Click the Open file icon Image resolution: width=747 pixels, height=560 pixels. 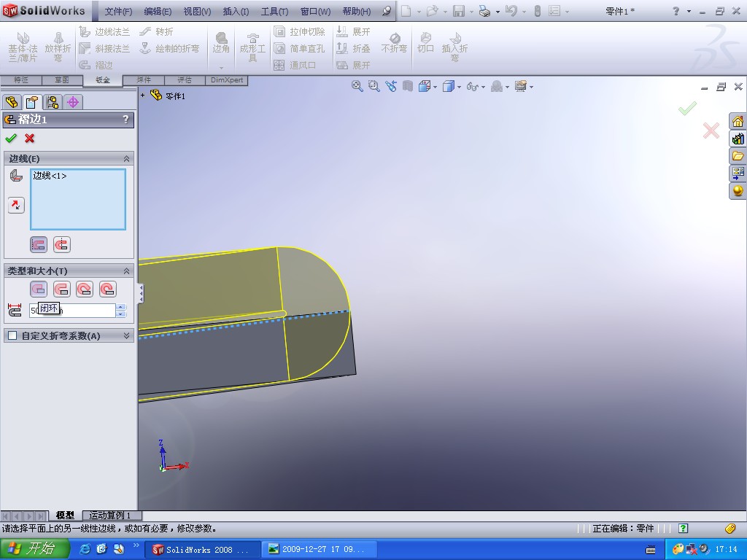click(x=432, y=11)
